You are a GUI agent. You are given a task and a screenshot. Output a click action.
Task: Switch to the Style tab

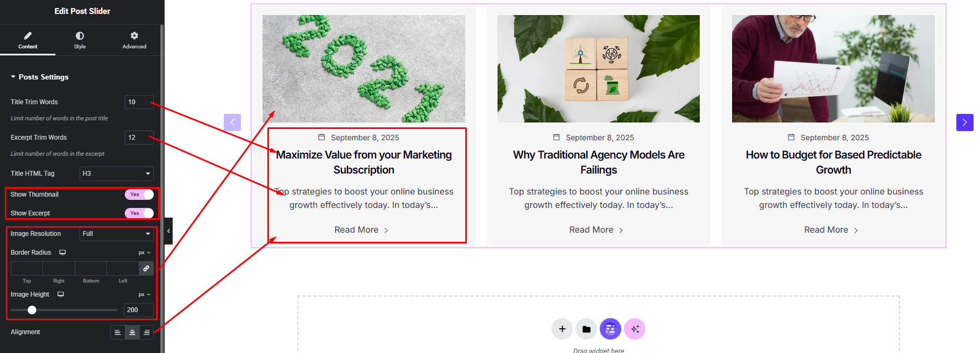[x=80, y=40]
